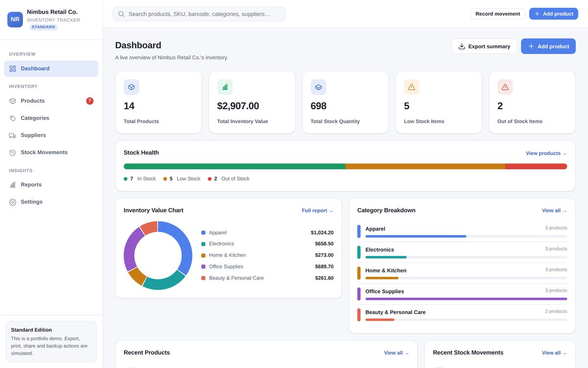Image resolution: width=588 pixels, height=368 pixels.
Task: Click the Categories tag icon in sidebar
Action: pyautogui.click(x=13, y=118)
